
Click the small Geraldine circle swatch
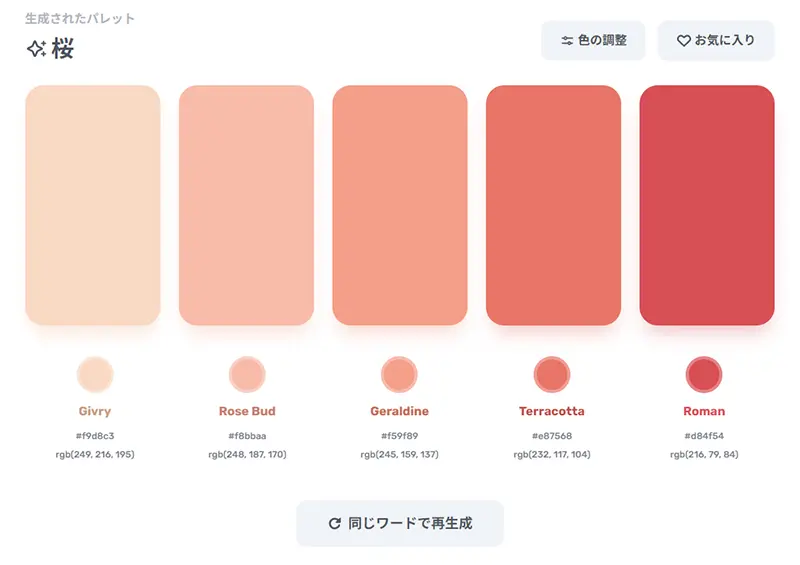pos(399,374)
